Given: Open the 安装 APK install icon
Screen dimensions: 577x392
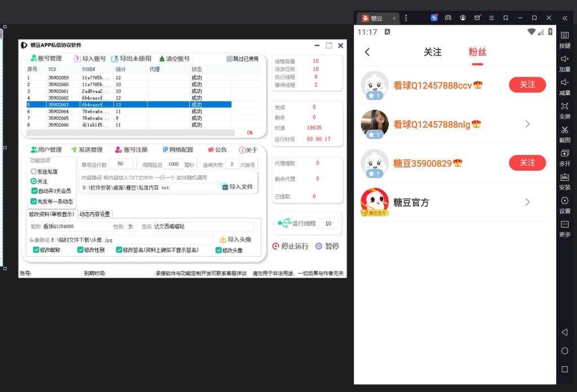Looking at the screenshot, I should (565, 177).
